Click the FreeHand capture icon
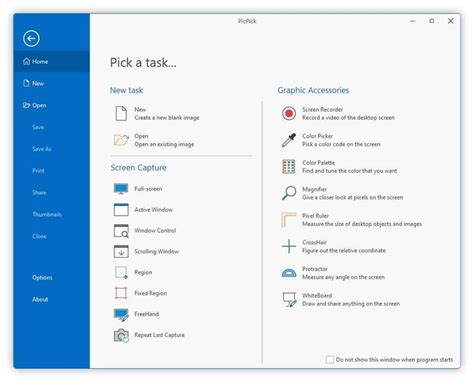Screen dimensions: 474x382 pos(121,314)
